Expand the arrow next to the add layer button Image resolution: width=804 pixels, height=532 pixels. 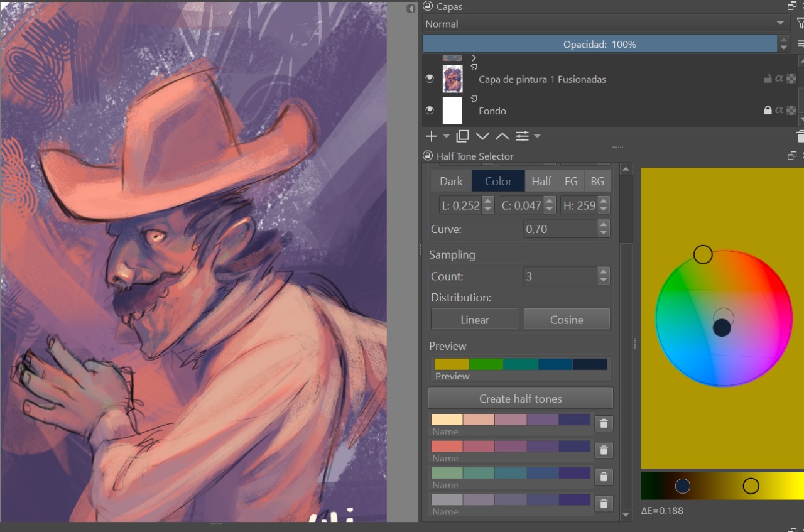[447, 136]
